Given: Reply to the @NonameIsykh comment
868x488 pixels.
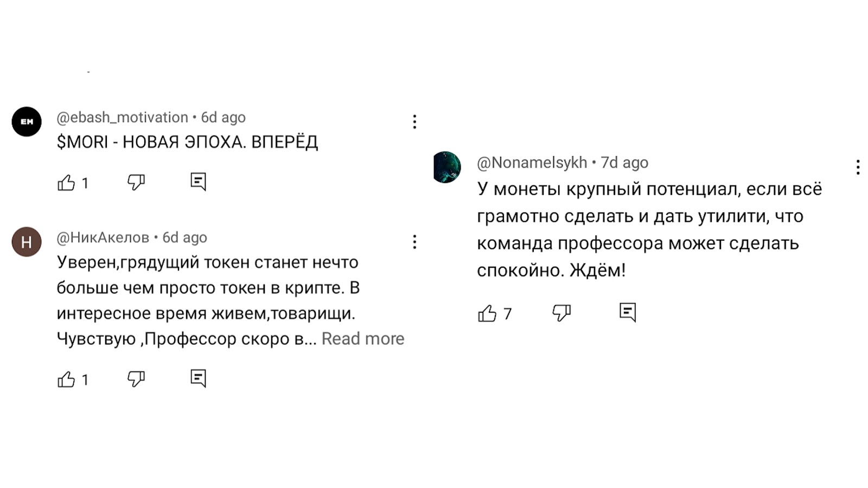Looking at the screenshot, I should [628, 312].
